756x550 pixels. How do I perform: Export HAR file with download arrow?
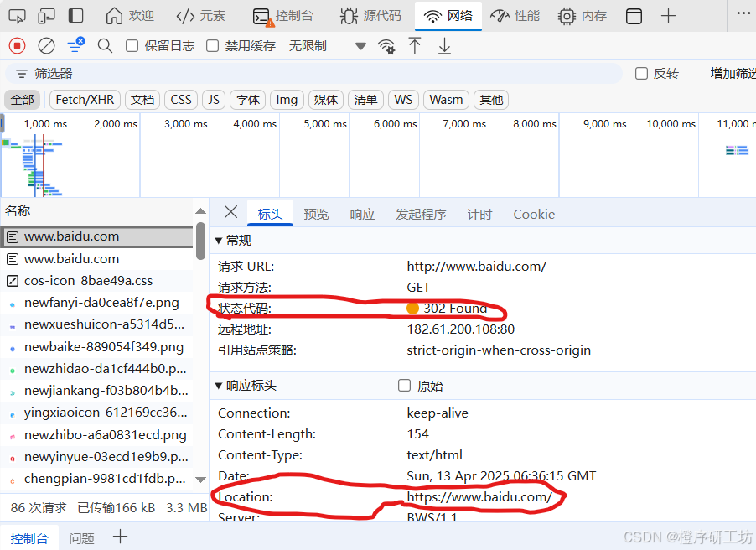pos(444,46)
